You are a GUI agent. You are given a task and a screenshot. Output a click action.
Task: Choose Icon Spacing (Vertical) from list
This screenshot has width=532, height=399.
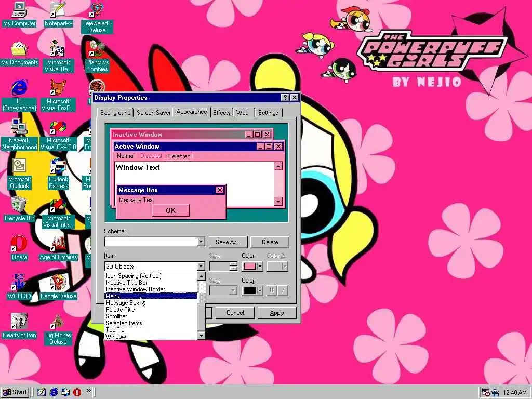[x=151, y=276]
